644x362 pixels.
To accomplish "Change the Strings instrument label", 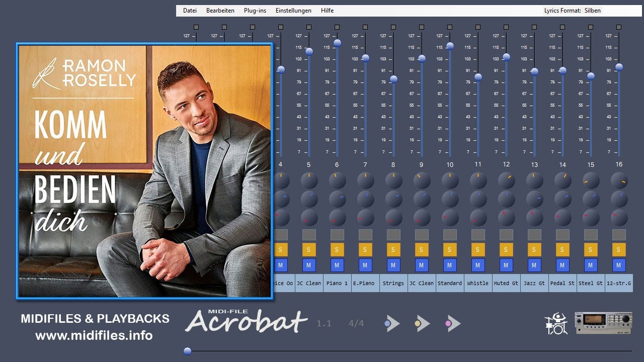I will [x=393, y=283].
